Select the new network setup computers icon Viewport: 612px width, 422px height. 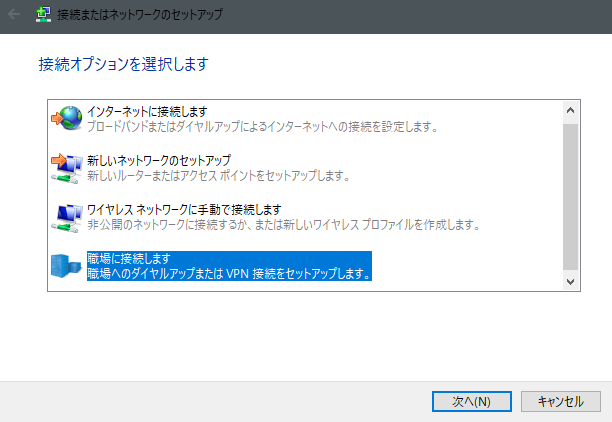[67, 168]
